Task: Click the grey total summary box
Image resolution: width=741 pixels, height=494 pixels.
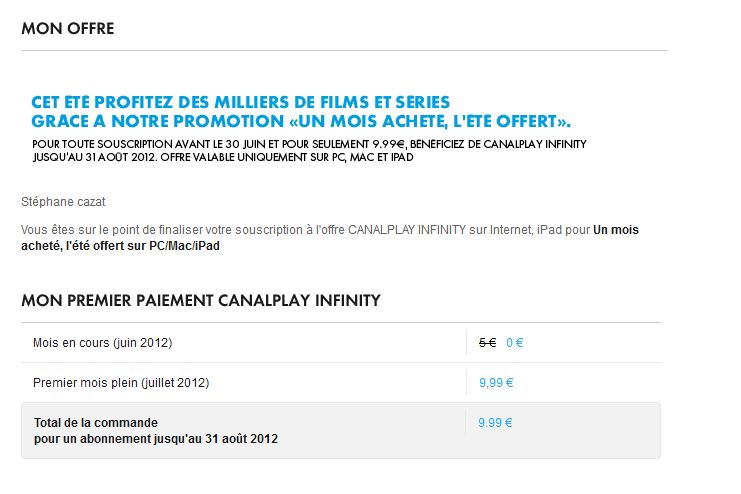Action: point(341,430)
